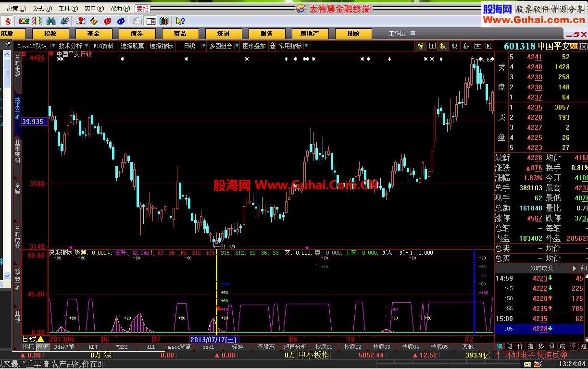Open the info-diagnosis question mark icon

point(80,21)
